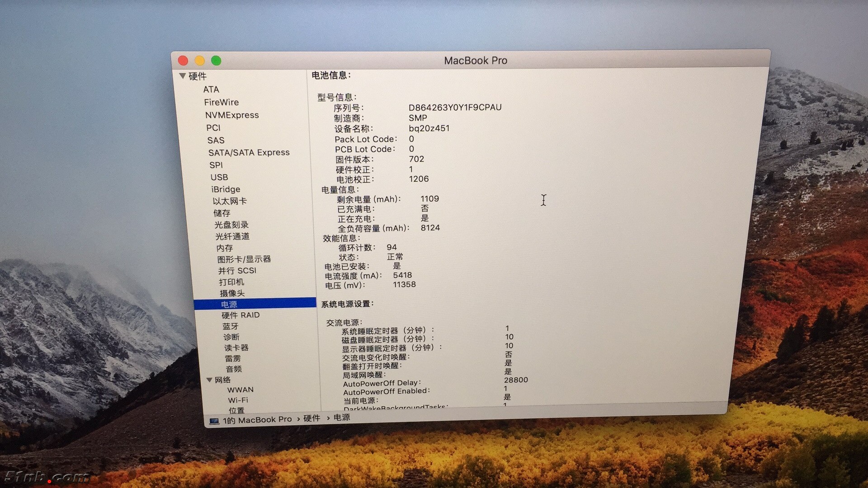
Task: Select SATA/SATA Express sidebar item
Action: coord(249,153)
